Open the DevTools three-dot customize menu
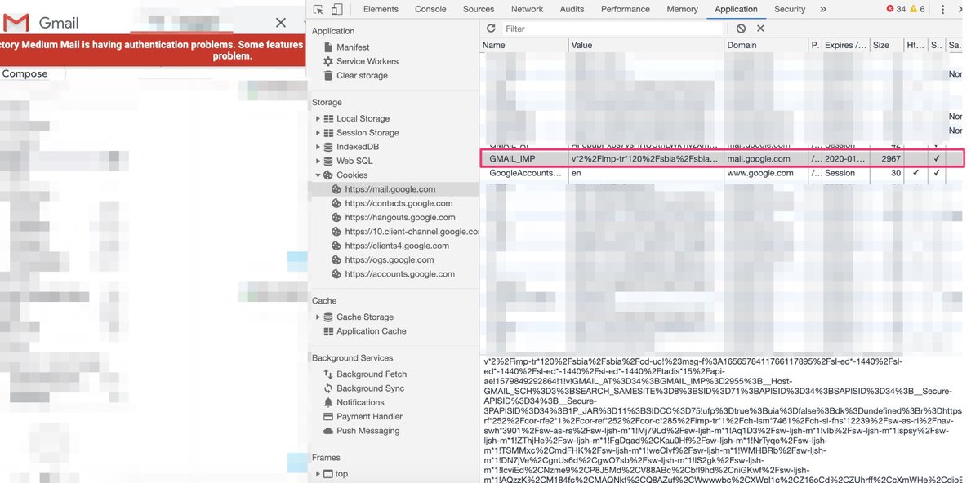 point(942,9)
